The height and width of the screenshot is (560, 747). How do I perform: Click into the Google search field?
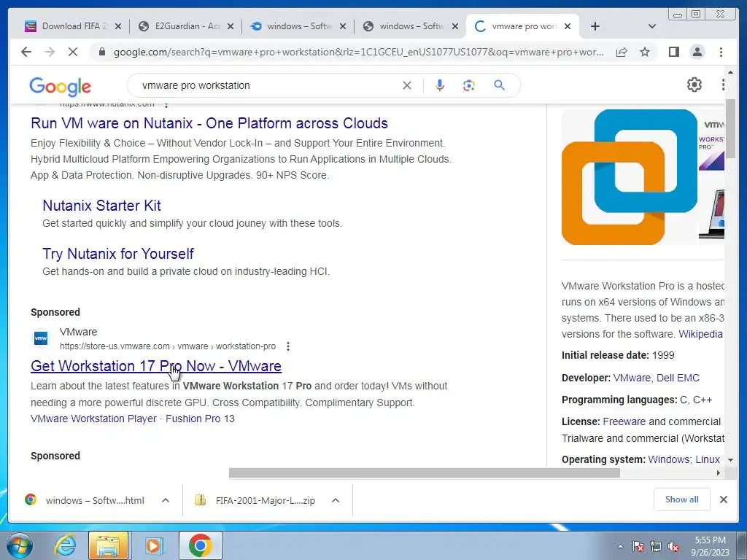(x=269, y=85)
